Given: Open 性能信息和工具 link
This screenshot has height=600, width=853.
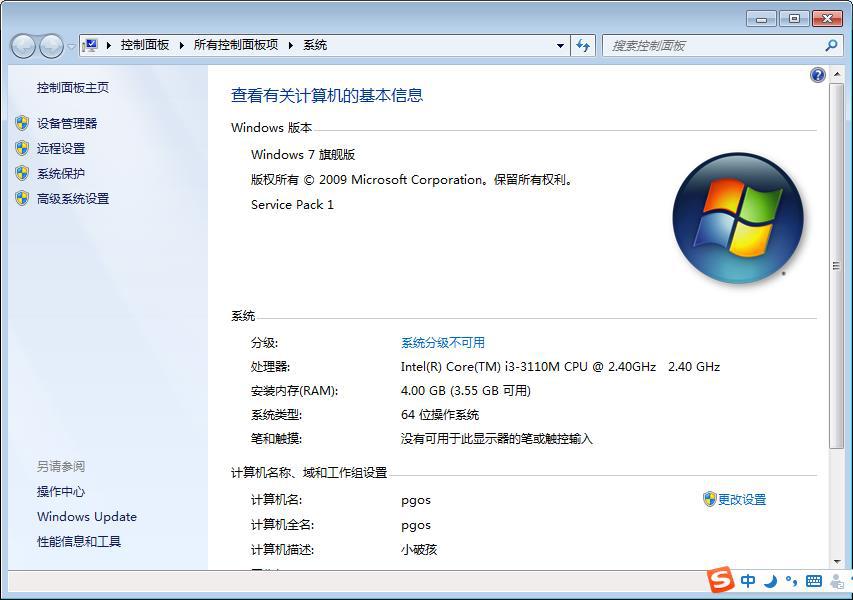Looking at the screenshot, I should pos(79,542).
